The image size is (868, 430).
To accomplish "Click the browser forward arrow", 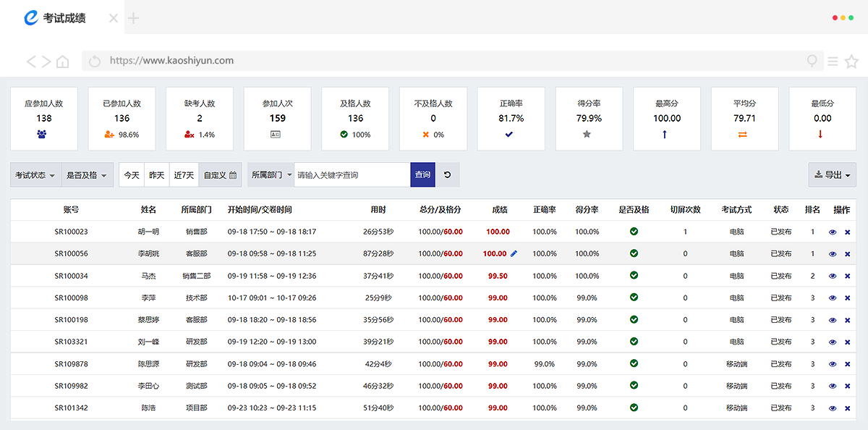I will tap(46, 62).
